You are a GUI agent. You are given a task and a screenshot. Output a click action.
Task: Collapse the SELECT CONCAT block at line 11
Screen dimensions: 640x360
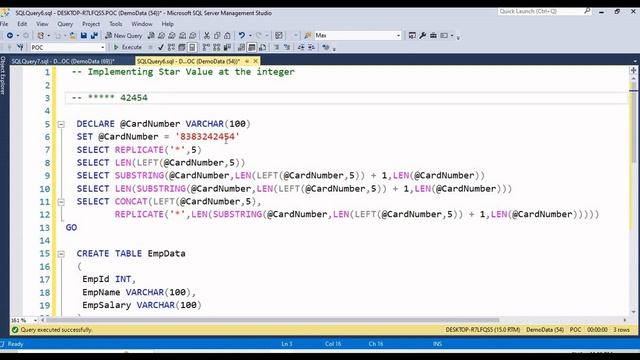click(x=61, y=202)
